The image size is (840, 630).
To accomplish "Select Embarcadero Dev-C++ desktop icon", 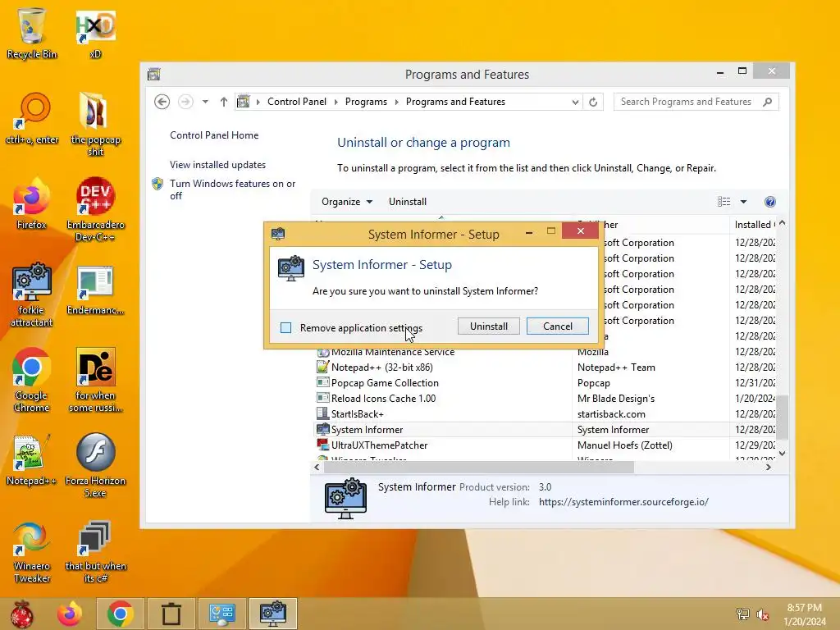I will [x=95, y=209].
